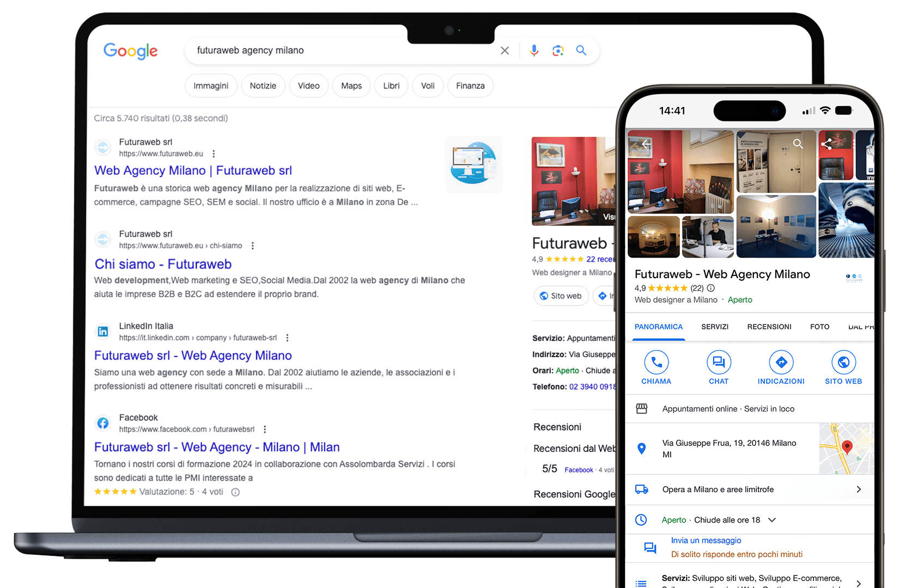The image size is (899, 588).
Task: Click the magnifying glass search icon
Action: click(581, 51)
